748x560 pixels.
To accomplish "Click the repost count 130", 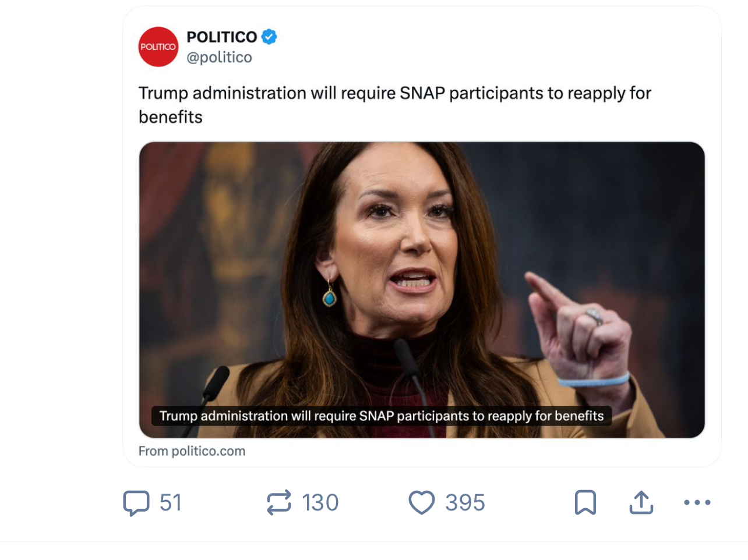I will tap(320, 503).
